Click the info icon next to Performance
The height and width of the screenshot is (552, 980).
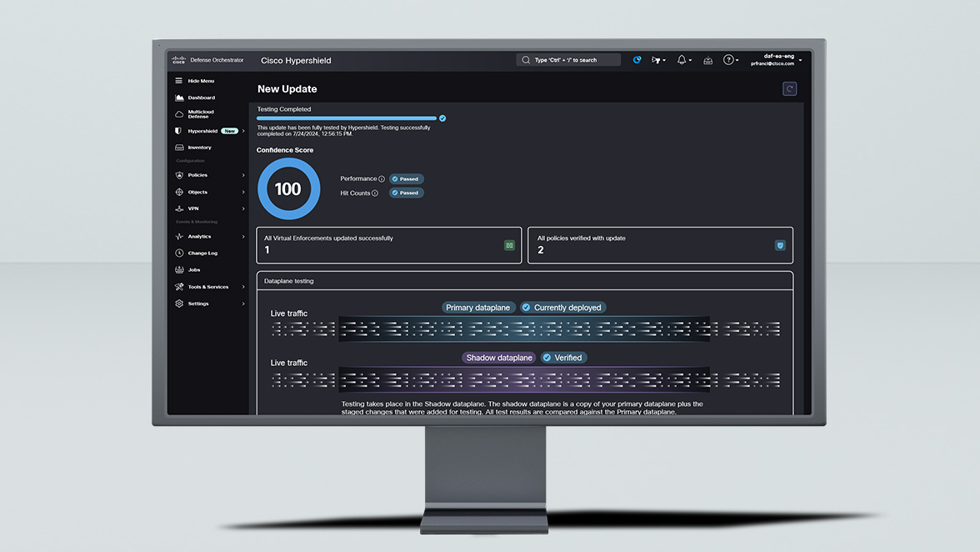click(382, 179)
